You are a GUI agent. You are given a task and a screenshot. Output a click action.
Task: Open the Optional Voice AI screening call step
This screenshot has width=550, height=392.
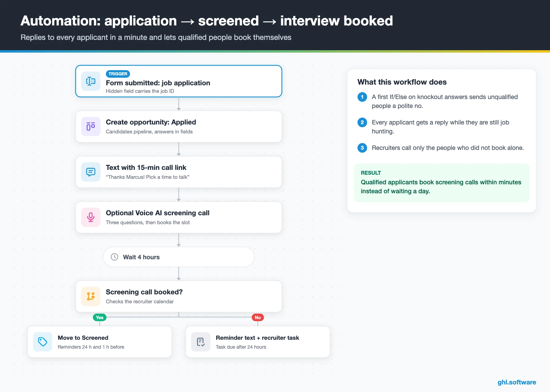[179, 217]
